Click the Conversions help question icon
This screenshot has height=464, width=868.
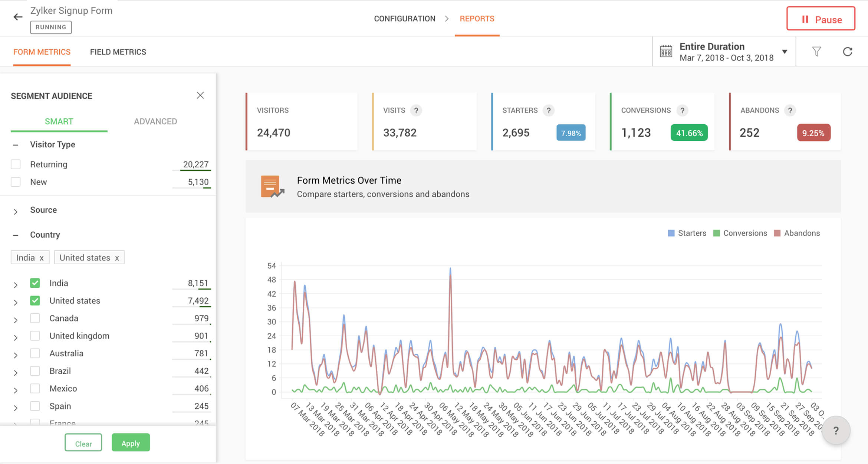coord(682,110)
